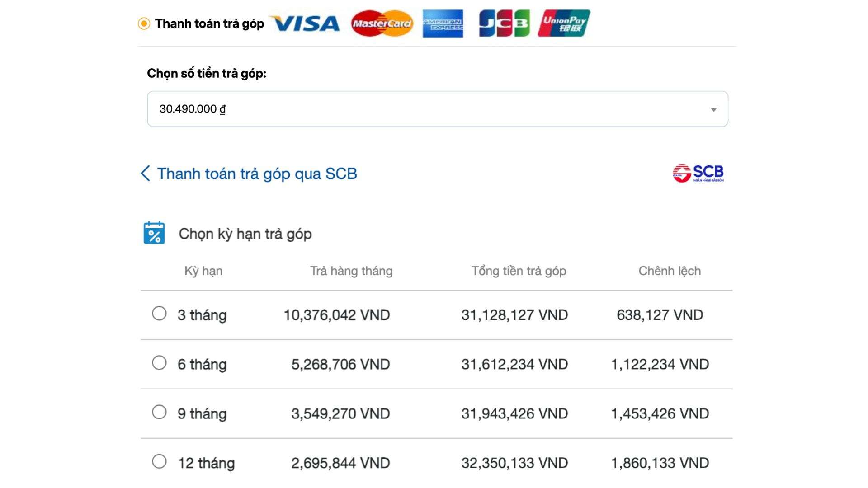Click the back chevron beside SCB title
This screenshot has width=868, height=488.
pyautogui.click(x=145, y=174)
